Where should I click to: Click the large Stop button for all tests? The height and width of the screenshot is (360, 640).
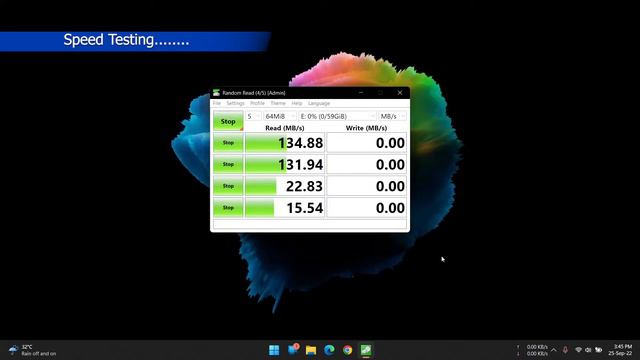(228, 121)
